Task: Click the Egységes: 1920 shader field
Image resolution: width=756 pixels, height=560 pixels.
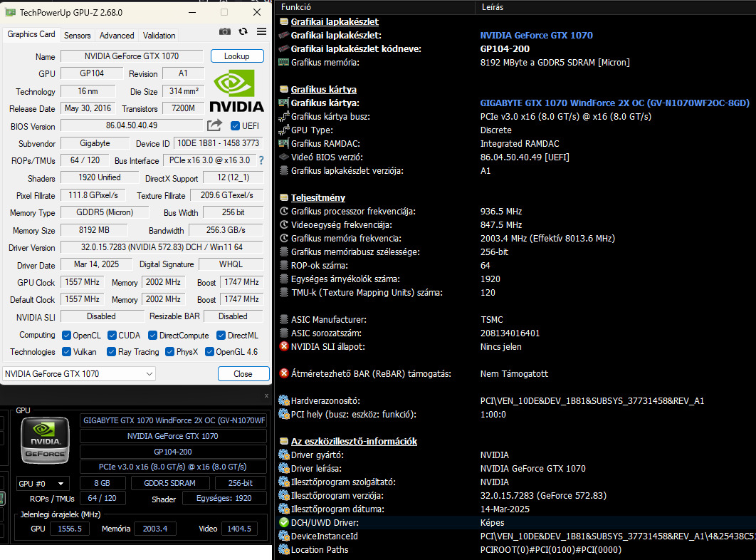Action: (x=224, y=498)
